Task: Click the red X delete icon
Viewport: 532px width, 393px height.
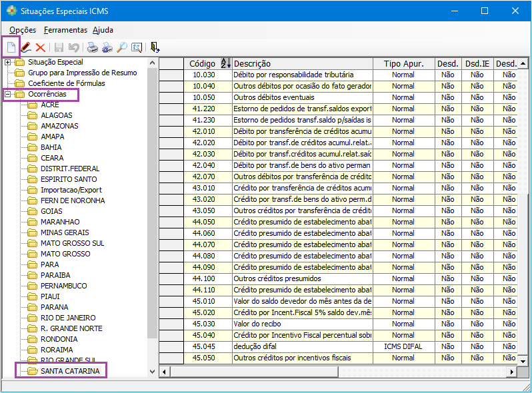Action: pyautogui.click(x=41, y=47)
